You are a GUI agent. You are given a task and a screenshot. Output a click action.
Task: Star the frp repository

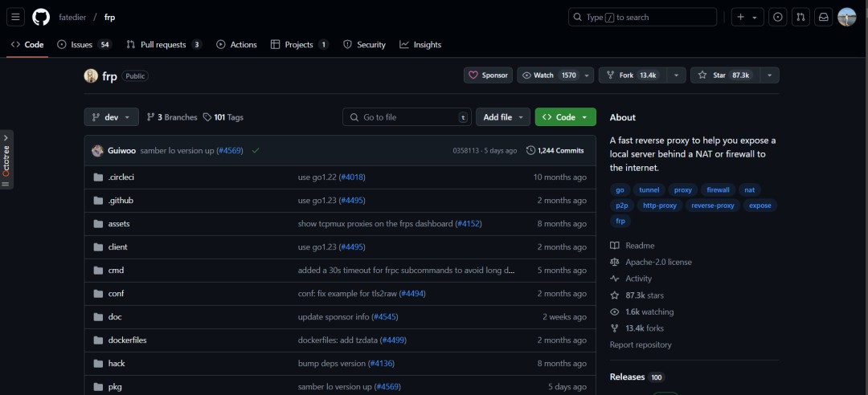[x=723, y=75]
